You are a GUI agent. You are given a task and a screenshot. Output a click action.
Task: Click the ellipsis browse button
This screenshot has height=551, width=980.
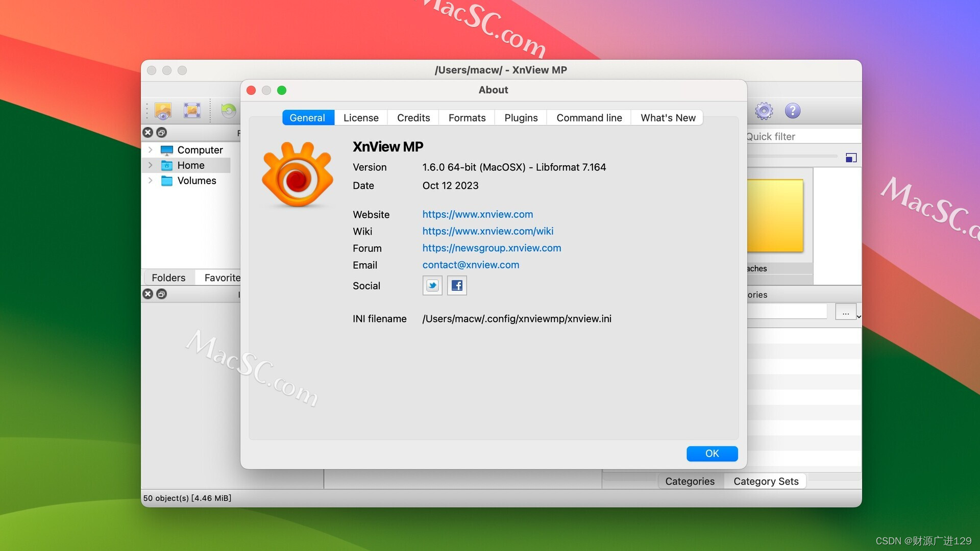(x=845, y=312)
